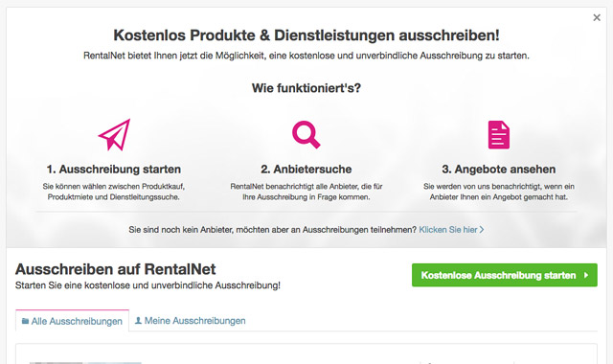
Task: Click the pink document icon
Action: (499, 135)
